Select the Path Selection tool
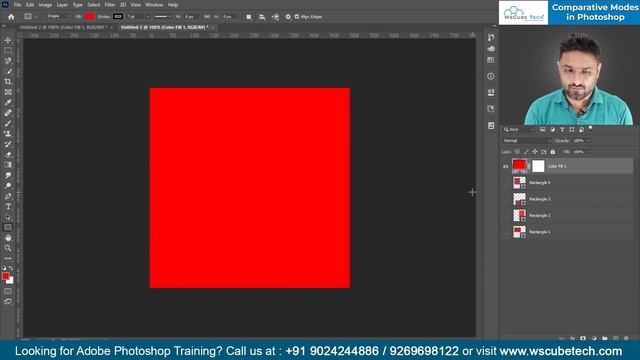The width and height of the screenshot is (640, 360). pyautogui.click(x=8, y=217)
